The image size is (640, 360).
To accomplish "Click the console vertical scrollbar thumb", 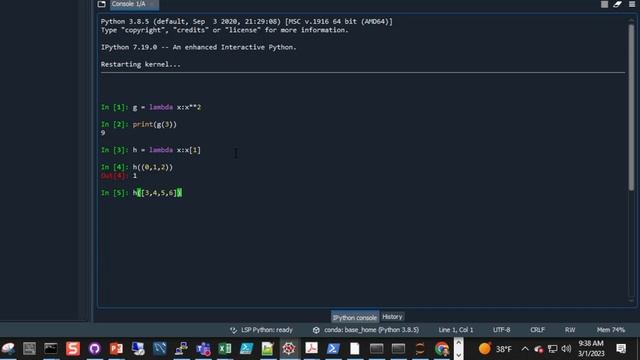I will (x=631, y=107).
